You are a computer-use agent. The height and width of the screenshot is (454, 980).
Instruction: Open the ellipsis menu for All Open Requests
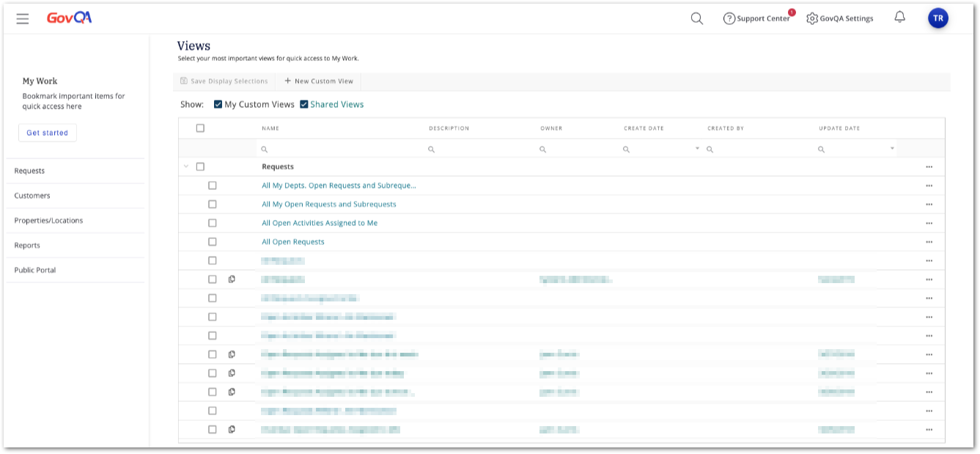[929, 241]
